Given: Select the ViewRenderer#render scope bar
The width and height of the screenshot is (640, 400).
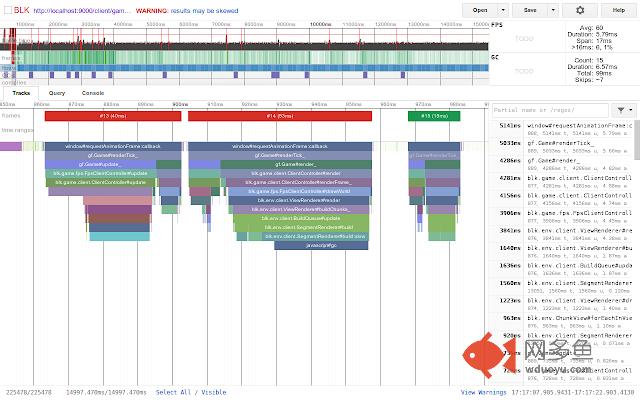Looking at the screenshot, I should 299,200.
